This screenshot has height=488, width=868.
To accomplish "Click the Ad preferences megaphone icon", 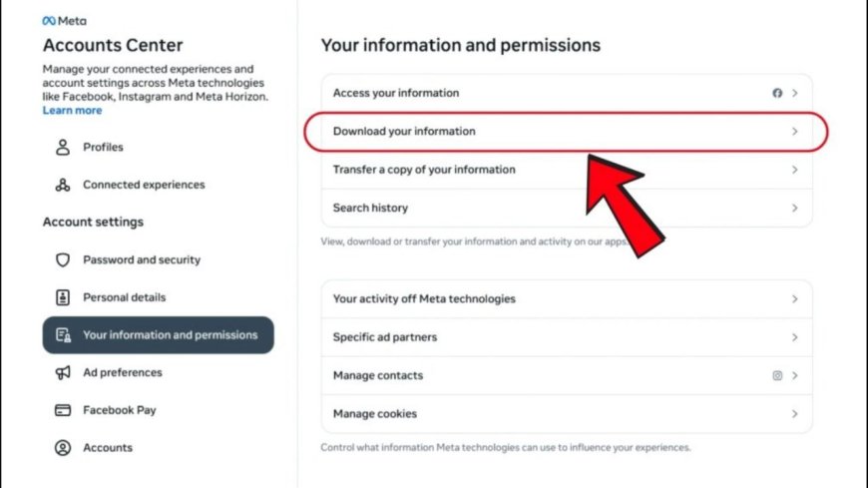I will click(x=63, y=373).
